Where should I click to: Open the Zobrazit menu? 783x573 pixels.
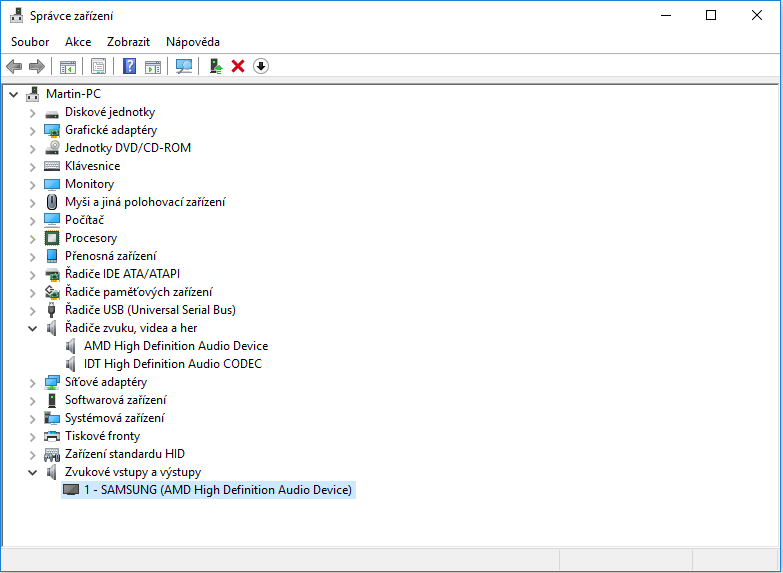coord(128,41)
